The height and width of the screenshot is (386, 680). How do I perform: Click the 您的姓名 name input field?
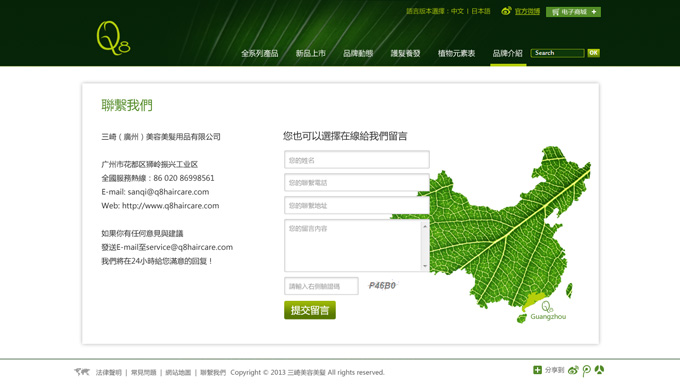click(x=357, y=160)
